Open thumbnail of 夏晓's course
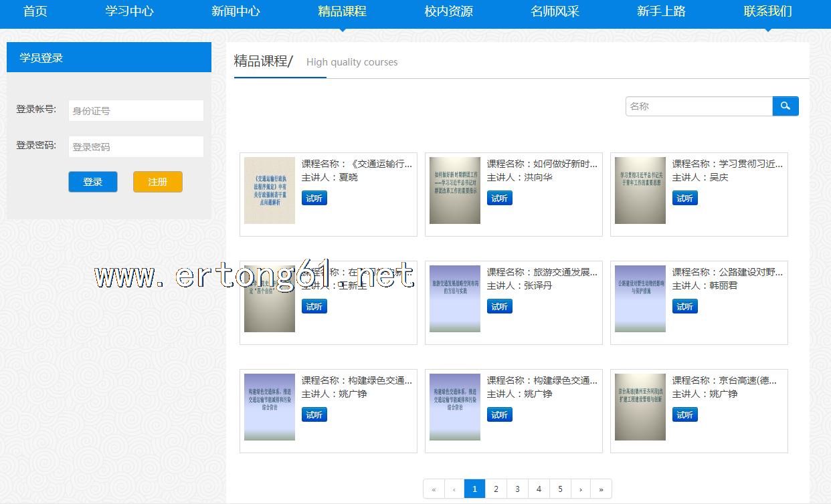 point(270,191)
